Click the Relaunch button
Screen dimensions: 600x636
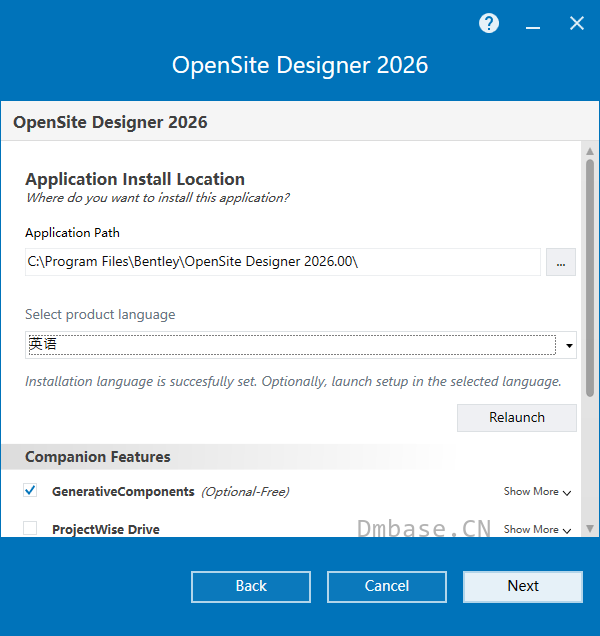(516, 417)
